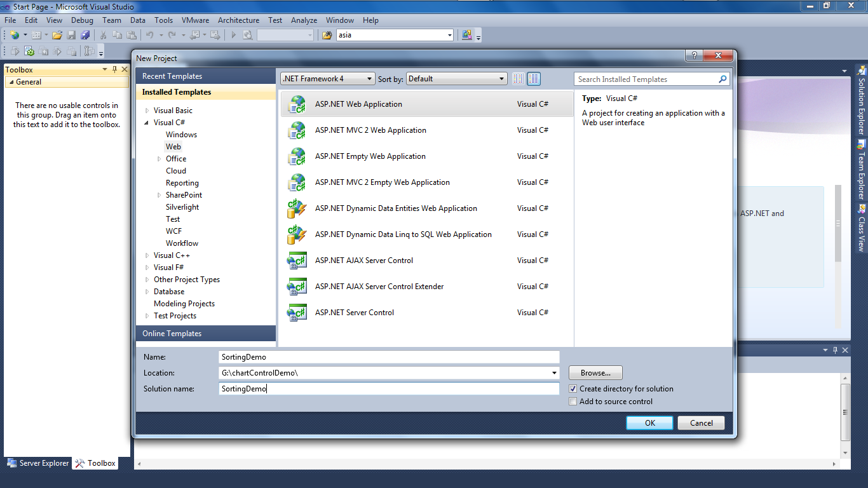The height and width of the screenshot is (488, 868).
Task: Click the Open File toolbar icon
Action: (x=57, y=35)
